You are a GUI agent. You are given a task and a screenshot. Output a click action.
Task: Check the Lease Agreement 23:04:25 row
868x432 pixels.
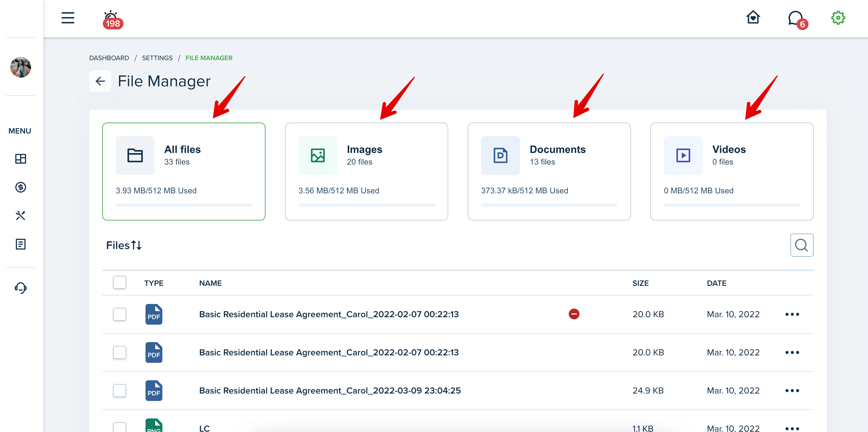pos(120,390)
